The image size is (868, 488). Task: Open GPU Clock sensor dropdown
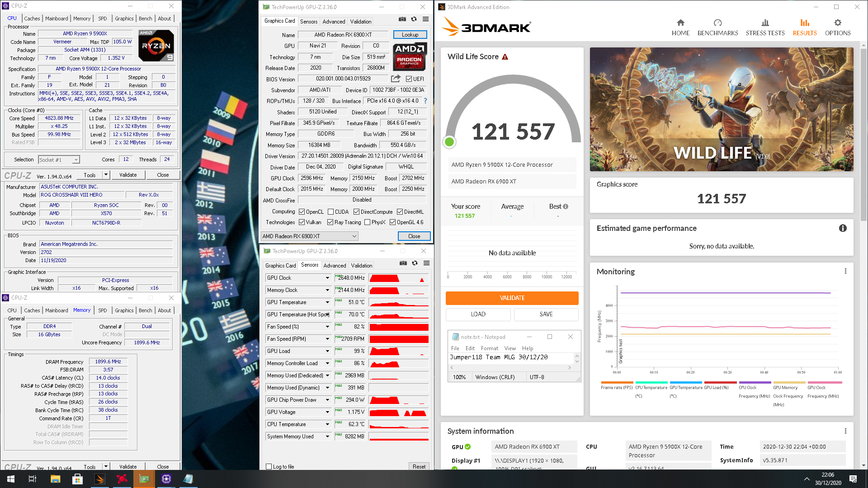coord(327,278)
